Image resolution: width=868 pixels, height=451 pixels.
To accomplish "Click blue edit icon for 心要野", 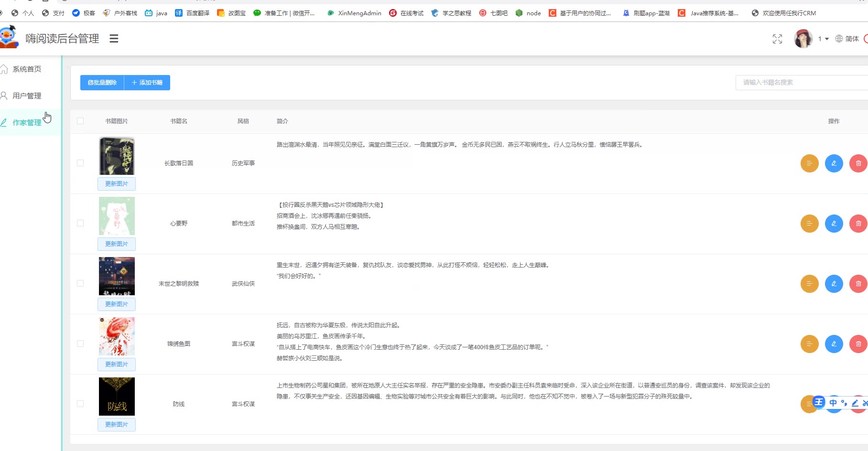I will tap(834, 224).
